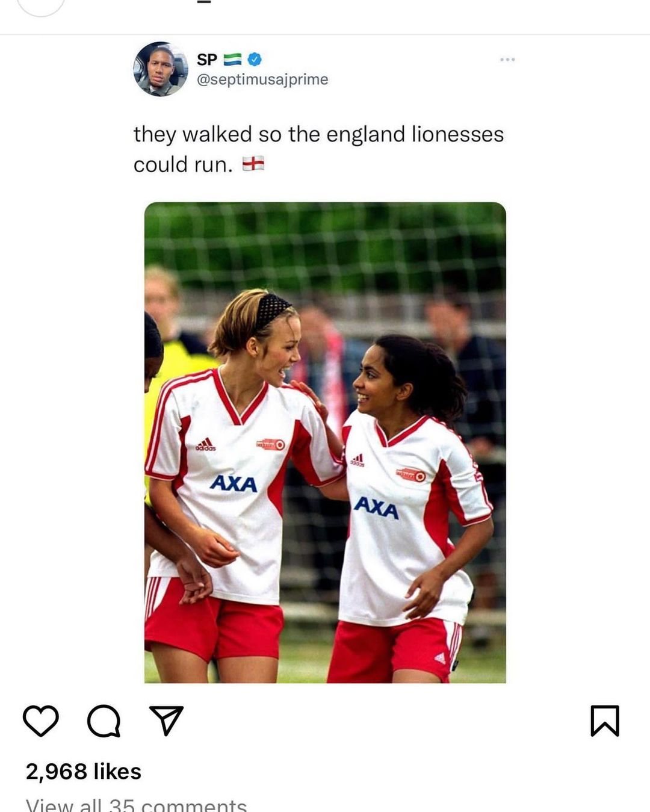Open the @septimusajprime handle
The image size is (650, 812).
262,79
